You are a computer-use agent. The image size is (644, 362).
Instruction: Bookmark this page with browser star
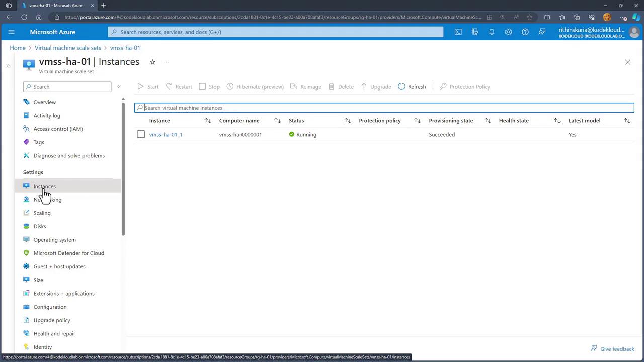pos(529,17)
